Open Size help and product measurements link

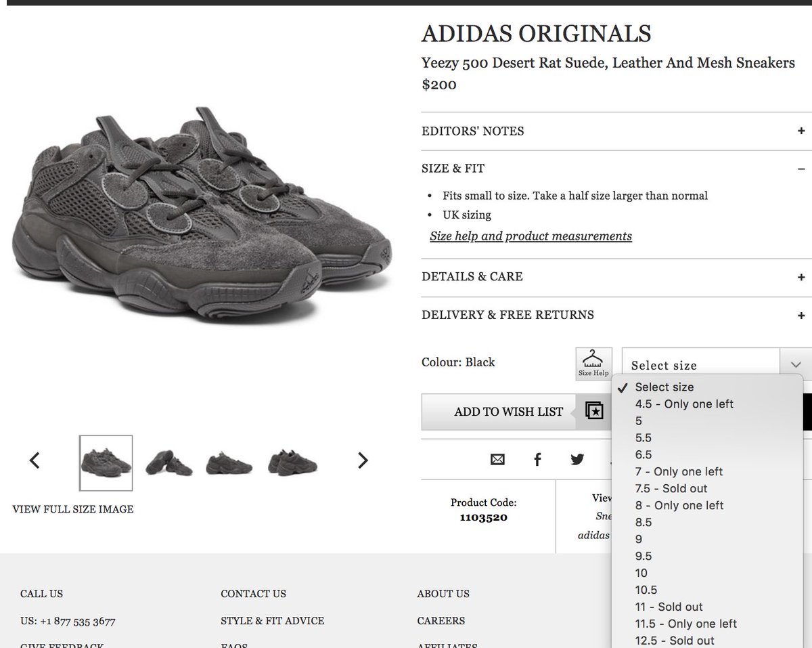531,236
